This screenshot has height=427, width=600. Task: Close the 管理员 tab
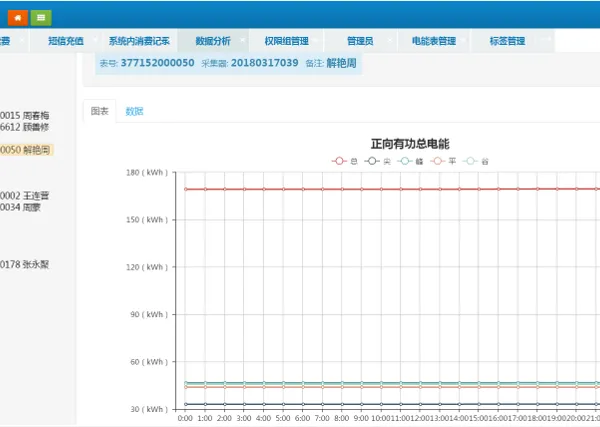390,39
